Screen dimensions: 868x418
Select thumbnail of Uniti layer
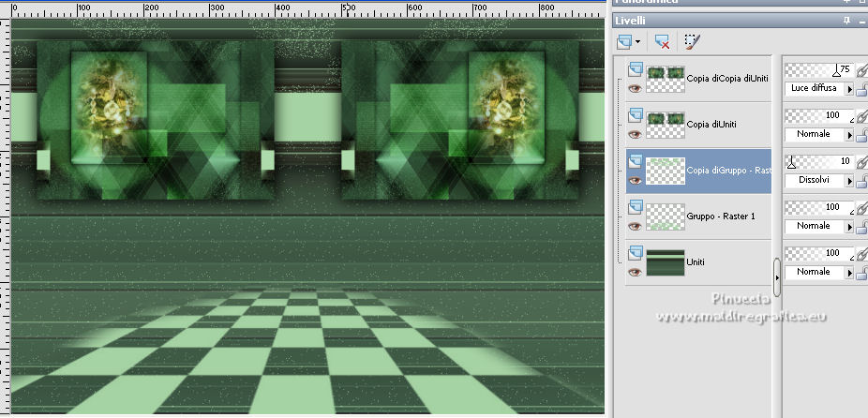666,262
